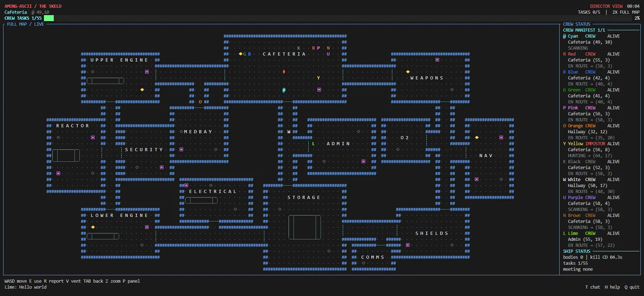Select the magenta task marker in Weapons
644x296 pixels.
(437, 60)
